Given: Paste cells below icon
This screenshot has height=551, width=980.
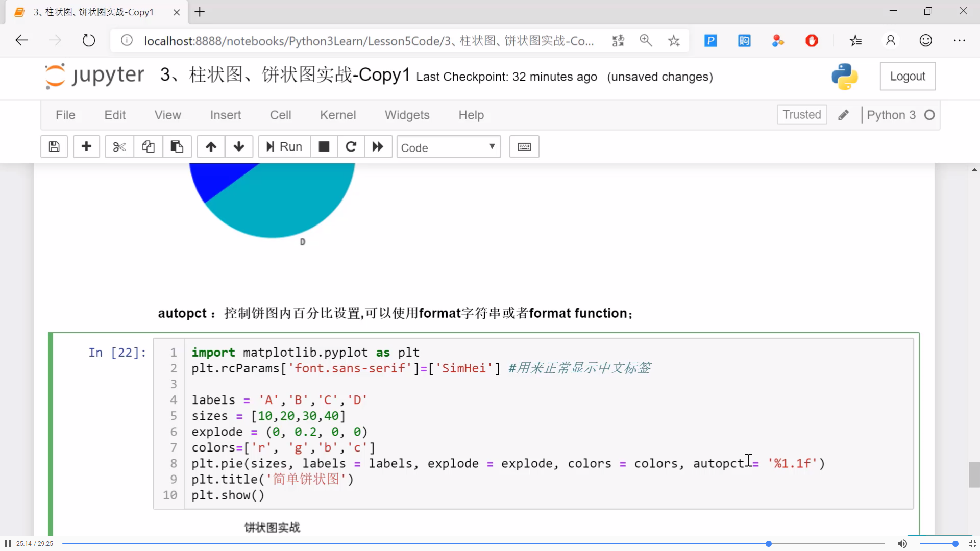Looking at the screenshot, I should coord(177,147).
